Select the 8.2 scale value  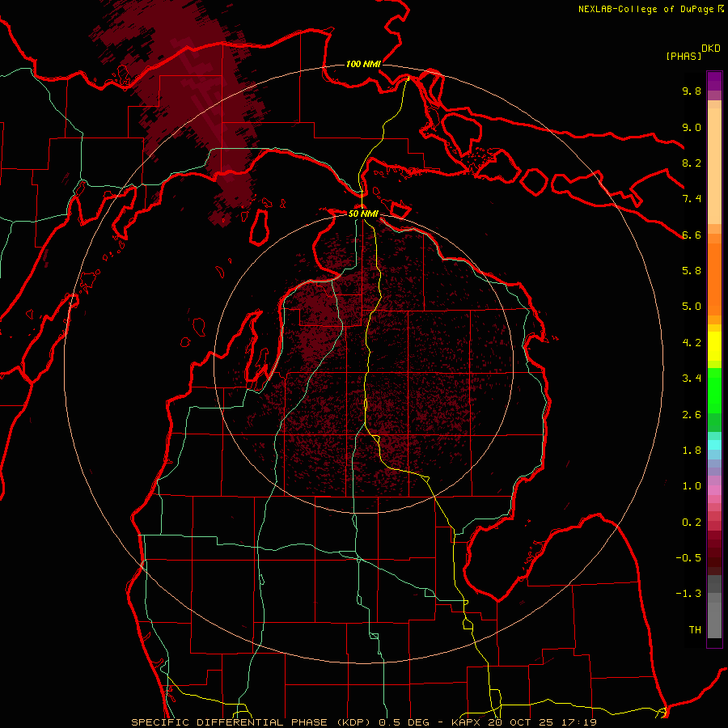tap(692, 163)
